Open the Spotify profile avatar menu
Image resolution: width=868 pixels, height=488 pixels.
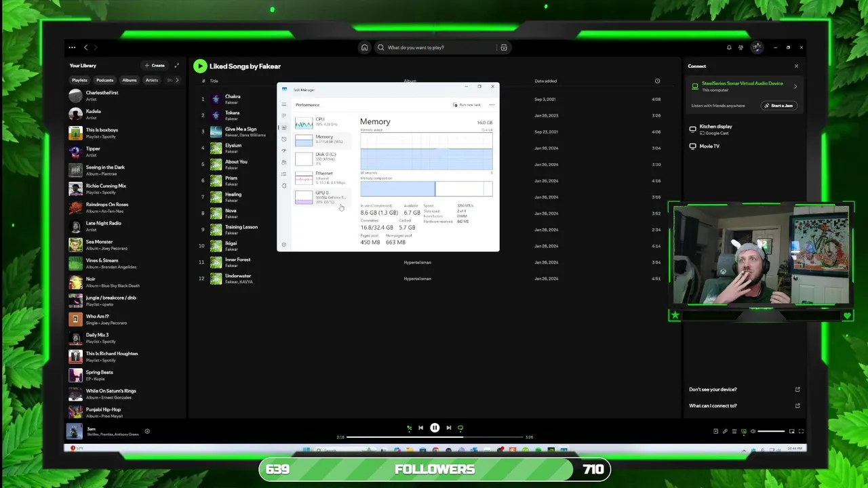pyautogui.click(x=757, y=47)
